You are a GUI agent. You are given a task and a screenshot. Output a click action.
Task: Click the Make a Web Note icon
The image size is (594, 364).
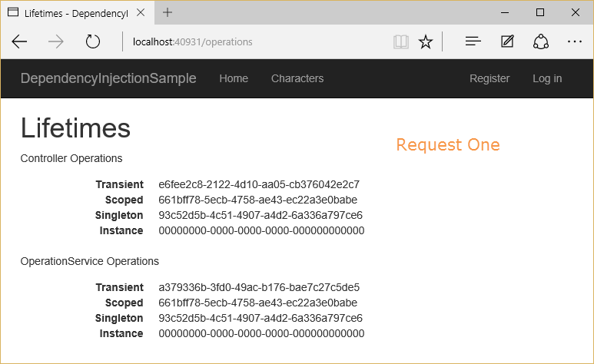(x=507, y=42)
